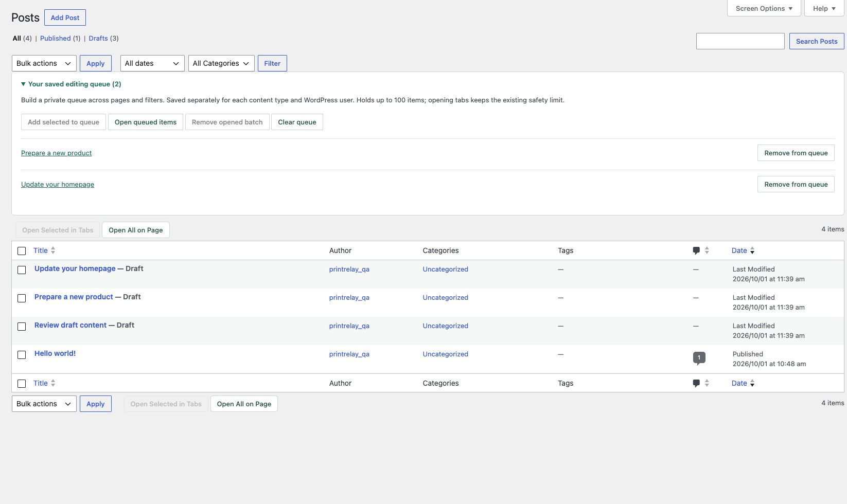The height and width of the screenshot is (504, 847).
Task: Click the search posts input field
Action: click(740, 41)
